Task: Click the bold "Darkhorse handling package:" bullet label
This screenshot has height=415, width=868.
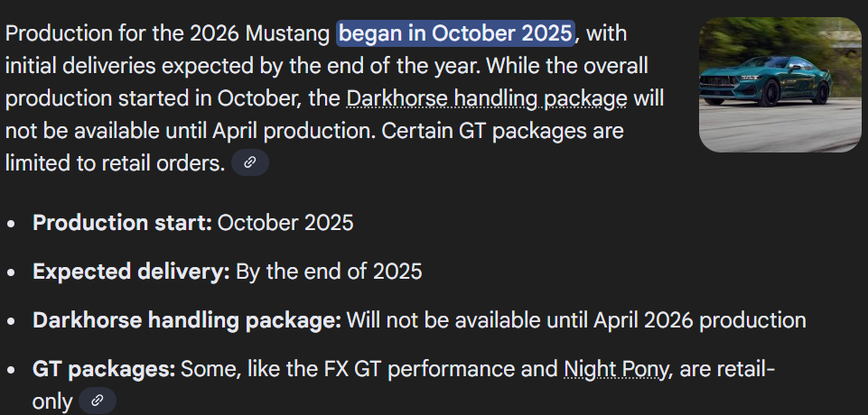Action: [187, 319]
